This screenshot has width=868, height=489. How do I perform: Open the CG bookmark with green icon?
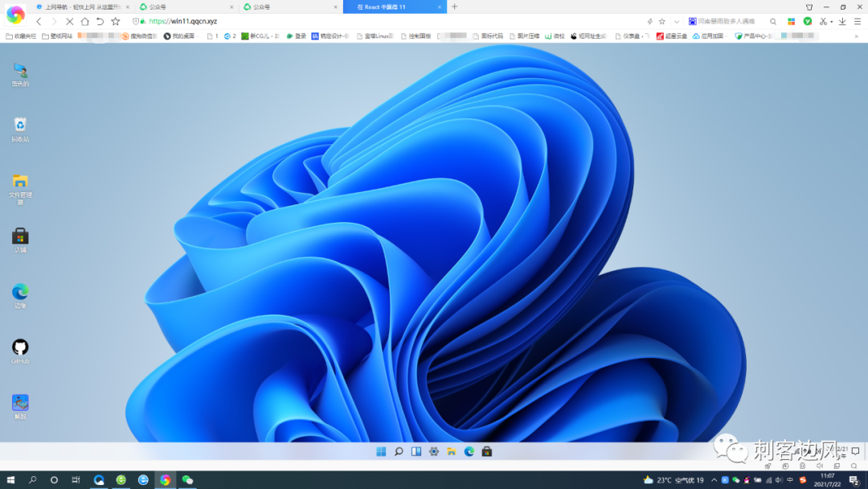(260, 36)
